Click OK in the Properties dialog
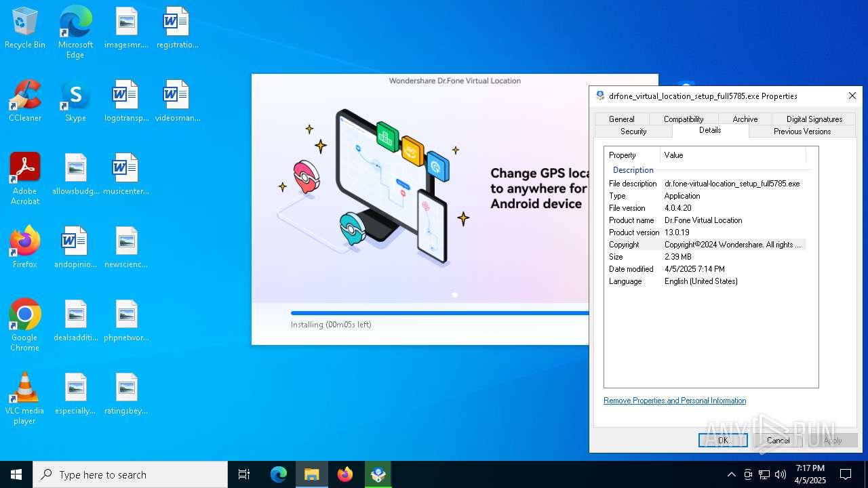Image resolution: width=868 pixels, height=488 pixels. pyautogui.click(x=723, y=440)
